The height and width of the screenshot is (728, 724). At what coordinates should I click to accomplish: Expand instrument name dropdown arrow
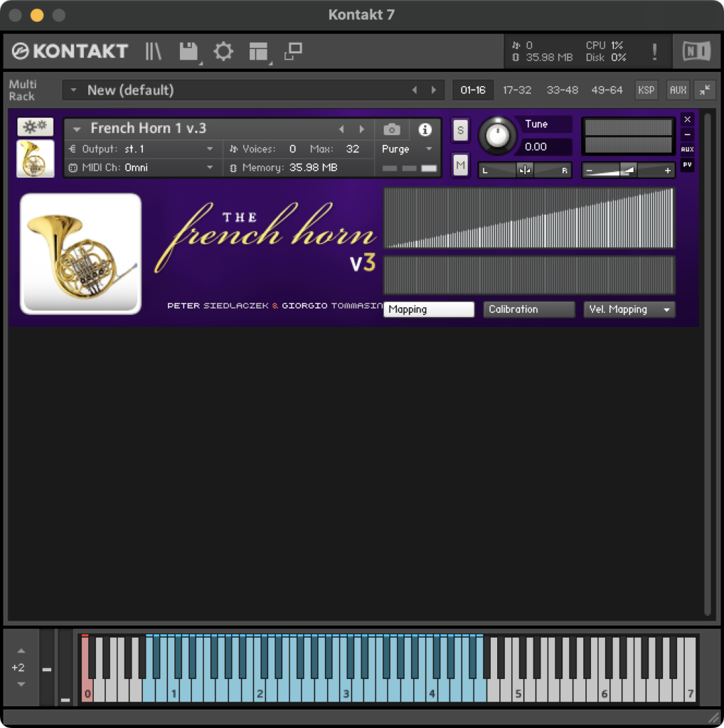(77, 129)
